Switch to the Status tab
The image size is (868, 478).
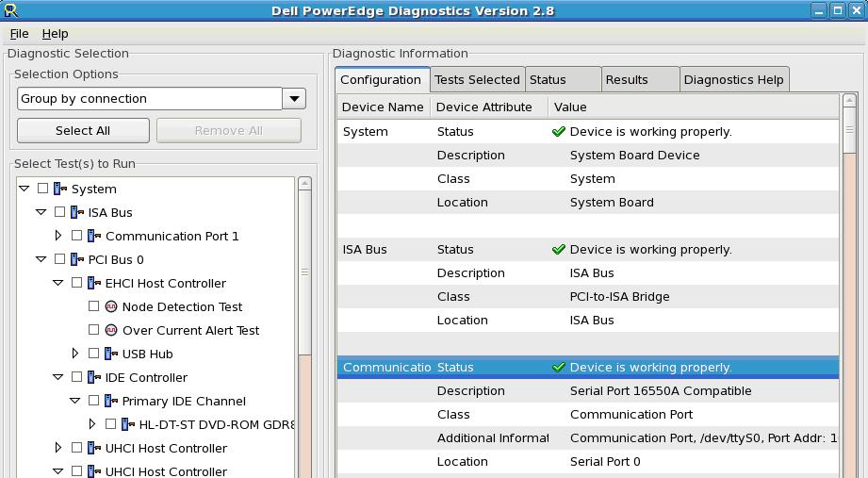click(563, 80)
